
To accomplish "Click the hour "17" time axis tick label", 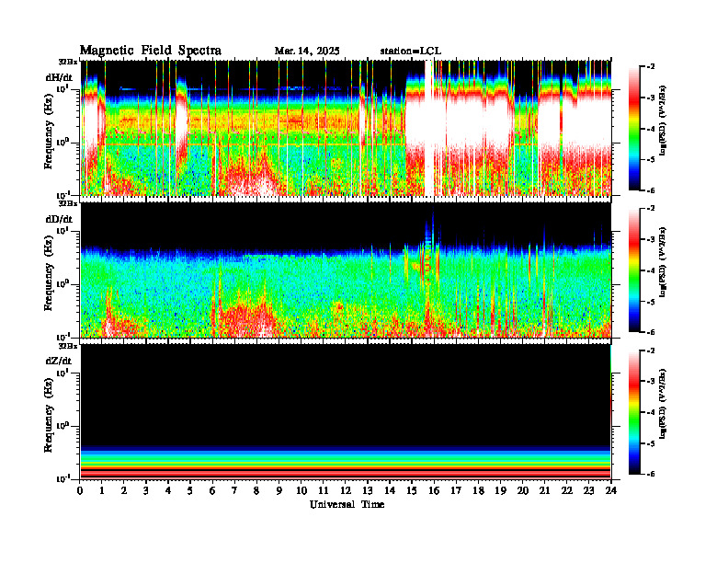I will 457,491.
